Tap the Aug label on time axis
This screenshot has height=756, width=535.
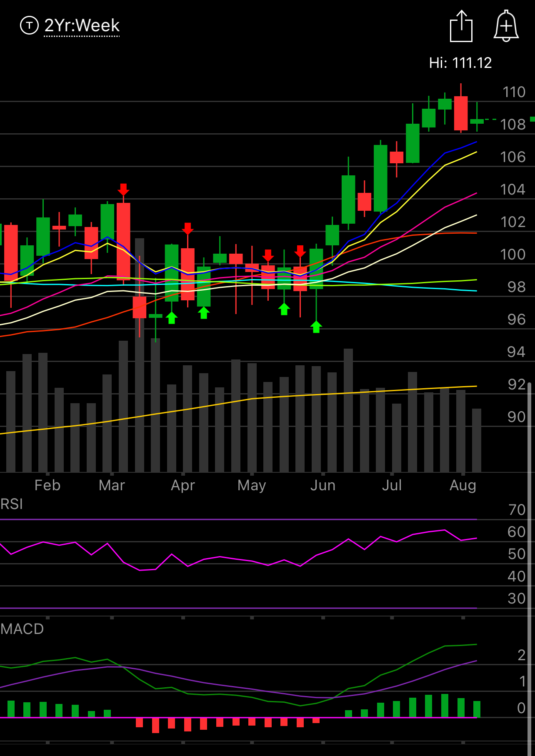463,485
